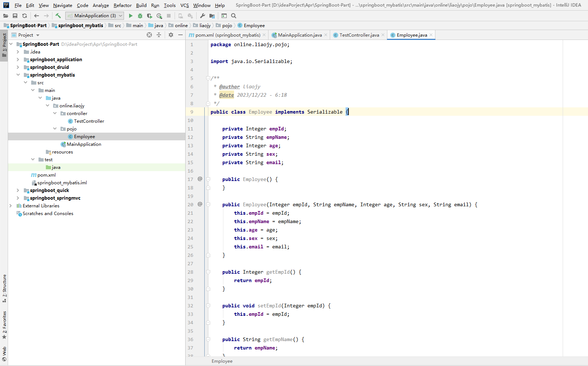Collapse the springboot_mybatis module
The width and height of the screenshot is (588, 366).
point(18,75)
